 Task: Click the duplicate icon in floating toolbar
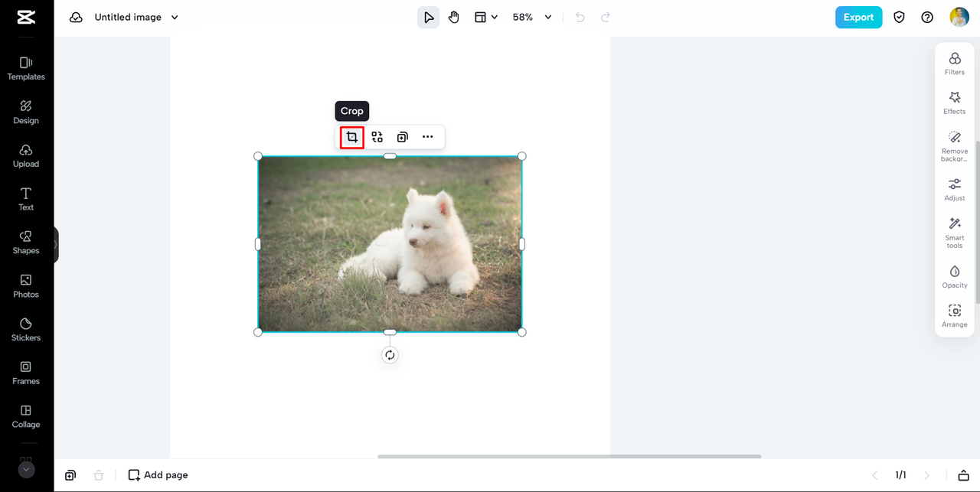pos(403,137)
